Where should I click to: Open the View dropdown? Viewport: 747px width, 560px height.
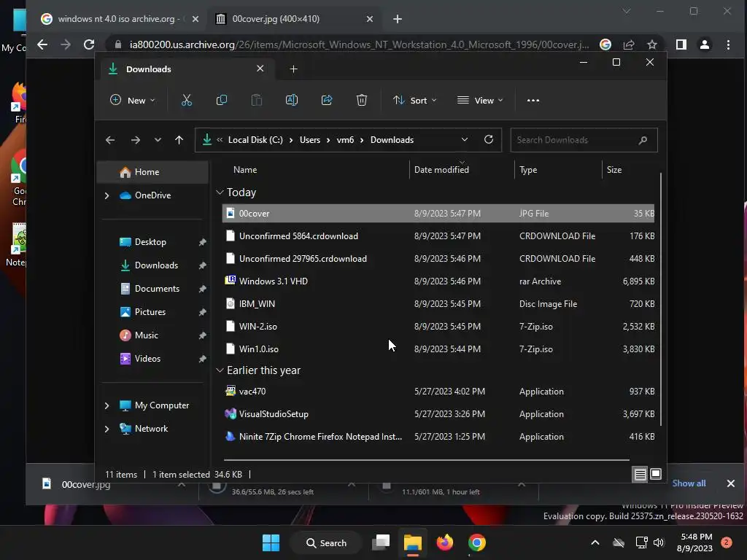(x=480, y=101)
